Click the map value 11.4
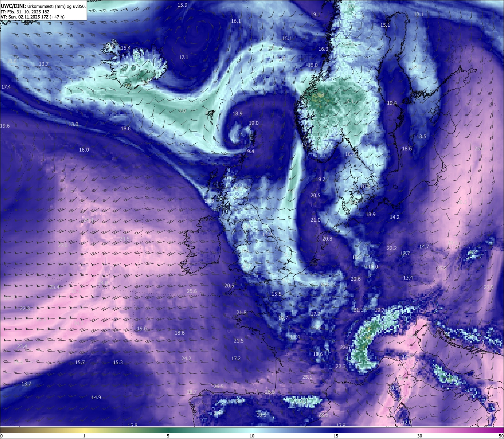 coord(295,337)
